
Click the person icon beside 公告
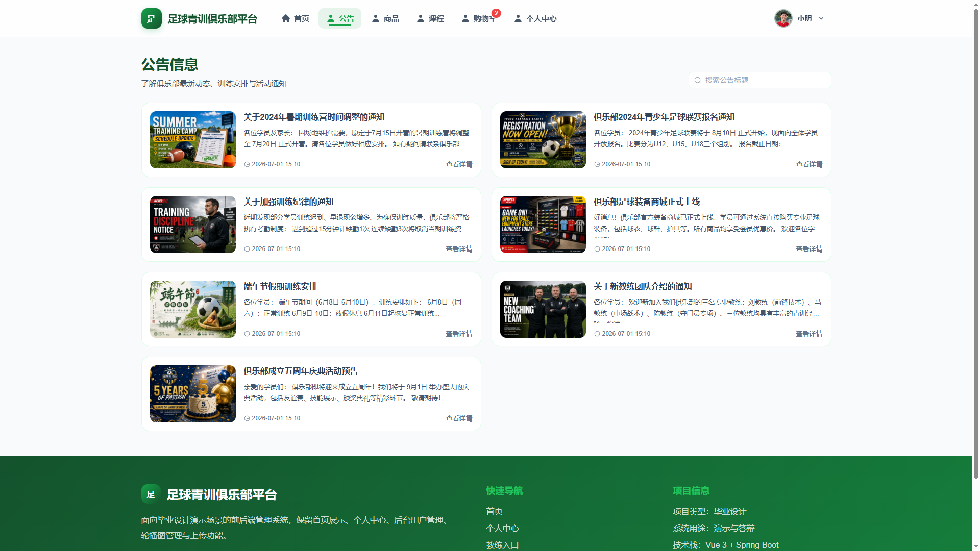pyautogui.click(x=331, y=18)
